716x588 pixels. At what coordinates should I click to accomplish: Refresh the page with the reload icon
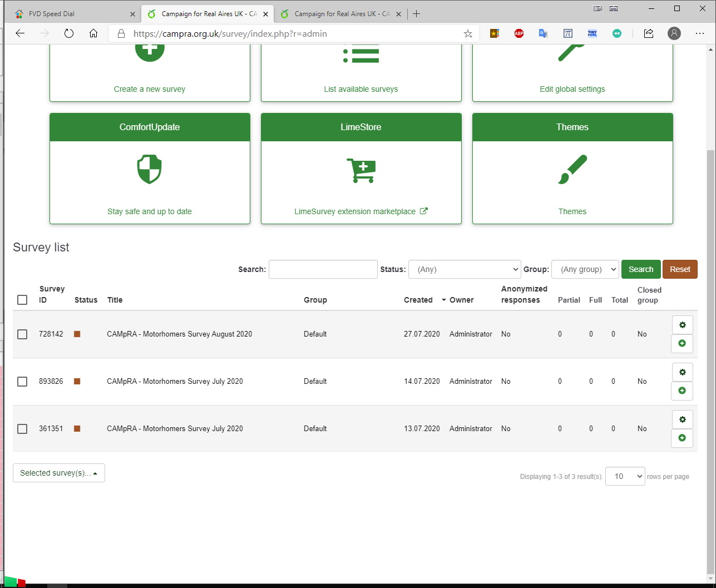click(x=69, y=33)
